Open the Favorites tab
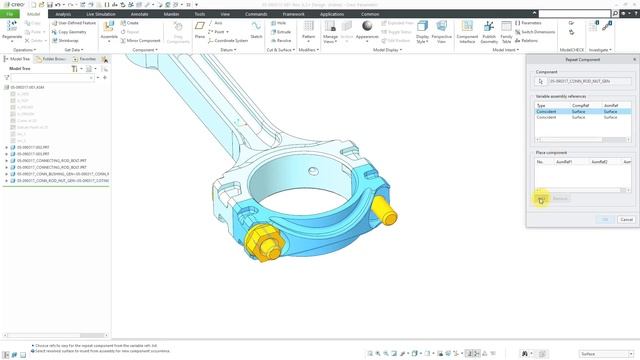The image size is (640, 360). (x=84, y=59)
